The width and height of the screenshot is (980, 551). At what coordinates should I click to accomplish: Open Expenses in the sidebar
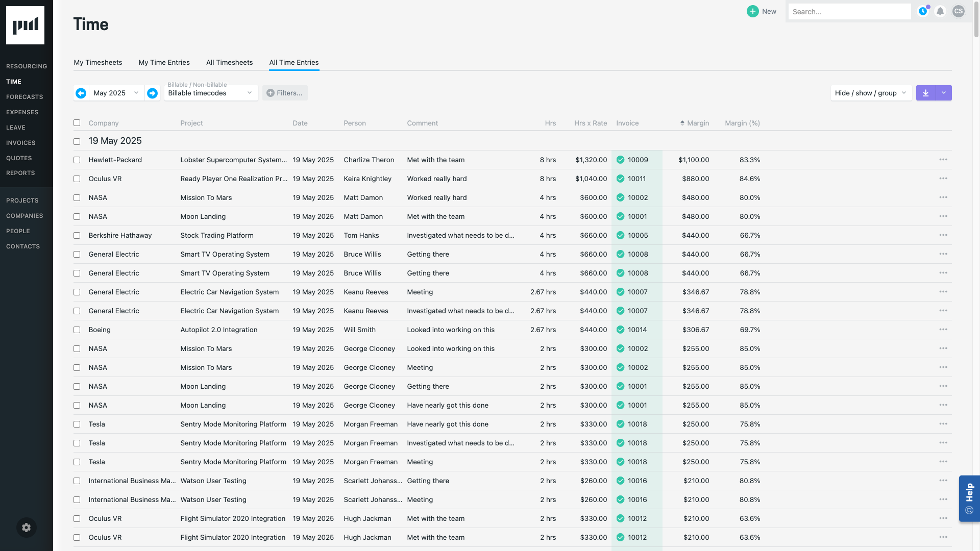(x=22, y=112)
